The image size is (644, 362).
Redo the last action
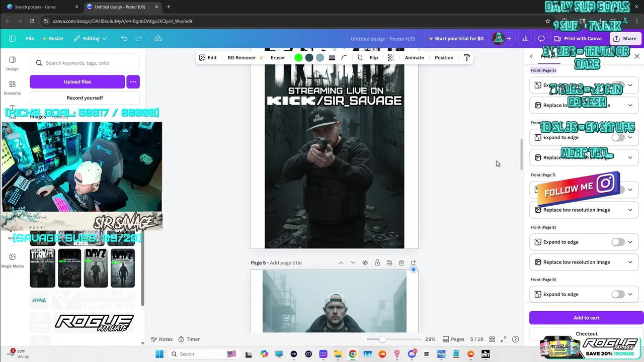(x=138, y=38)
